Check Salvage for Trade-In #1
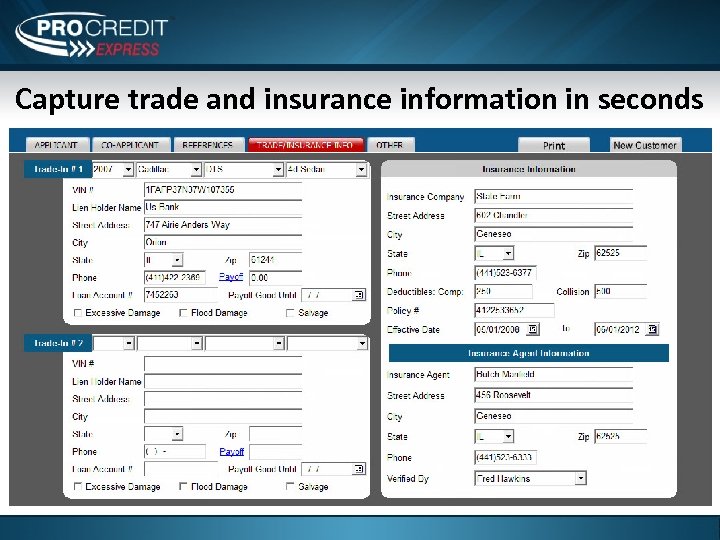This screenshot has height=540, width=720. pos(290,313)
